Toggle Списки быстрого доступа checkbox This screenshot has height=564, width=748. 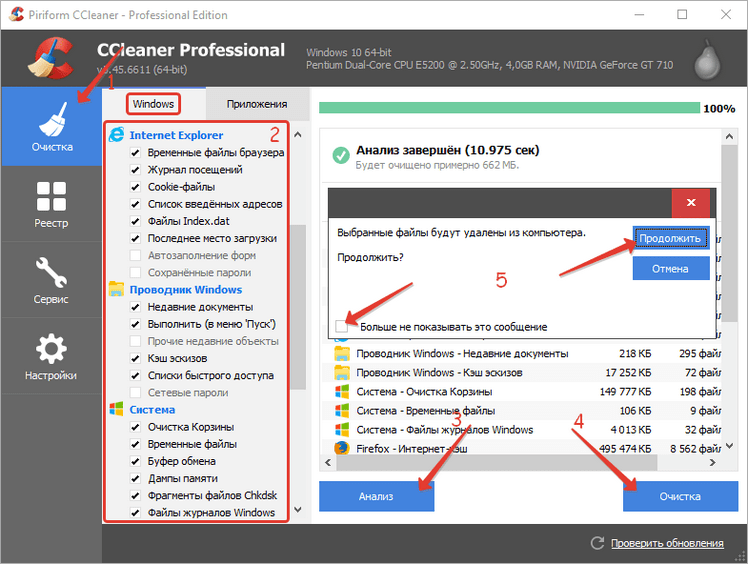135,376
